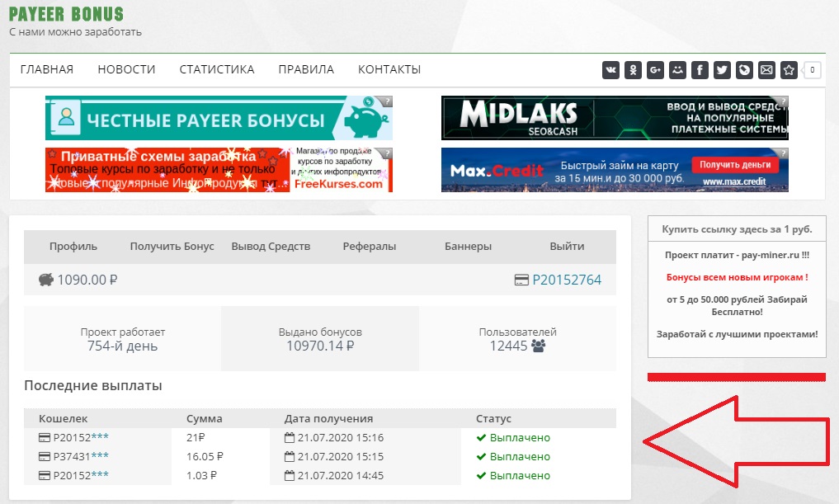This screenshot has height=504, width=839.
Task: Click the Дата получения column header
Action: coord(328,418)
